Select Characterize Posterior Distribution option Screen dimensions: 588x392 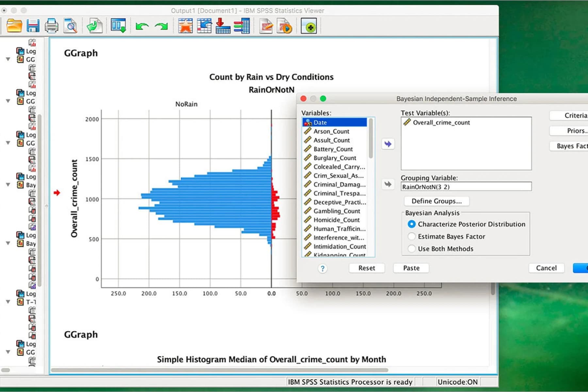point(412,224)
